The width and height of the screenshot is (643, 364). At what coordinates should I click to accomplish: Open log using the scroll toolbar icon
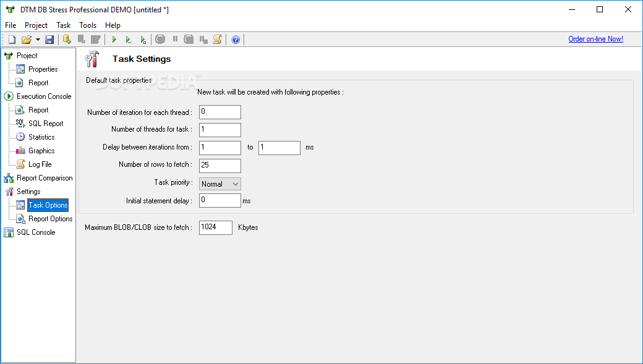[x=218, y=40]
